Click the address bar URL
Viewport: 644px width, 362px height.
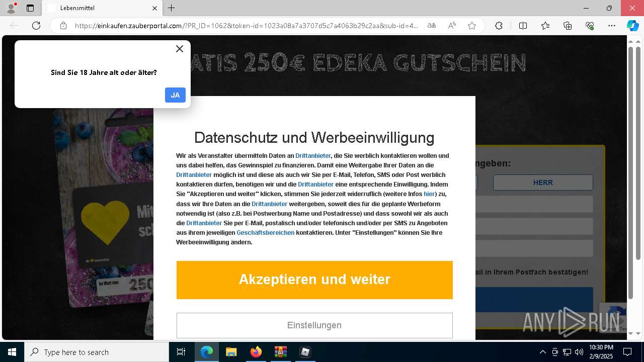(x=247, y=26)
